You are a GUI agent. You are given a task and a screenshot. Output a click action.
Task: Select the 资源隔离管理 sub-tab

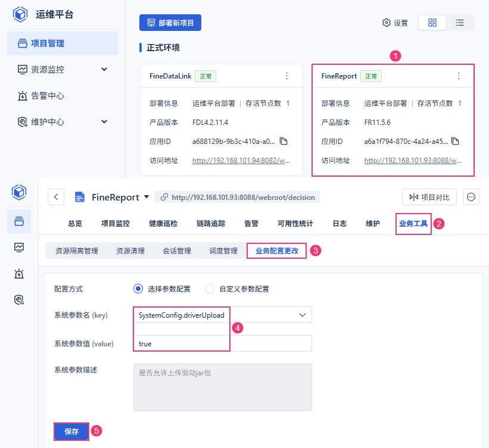tap(77, 251)
